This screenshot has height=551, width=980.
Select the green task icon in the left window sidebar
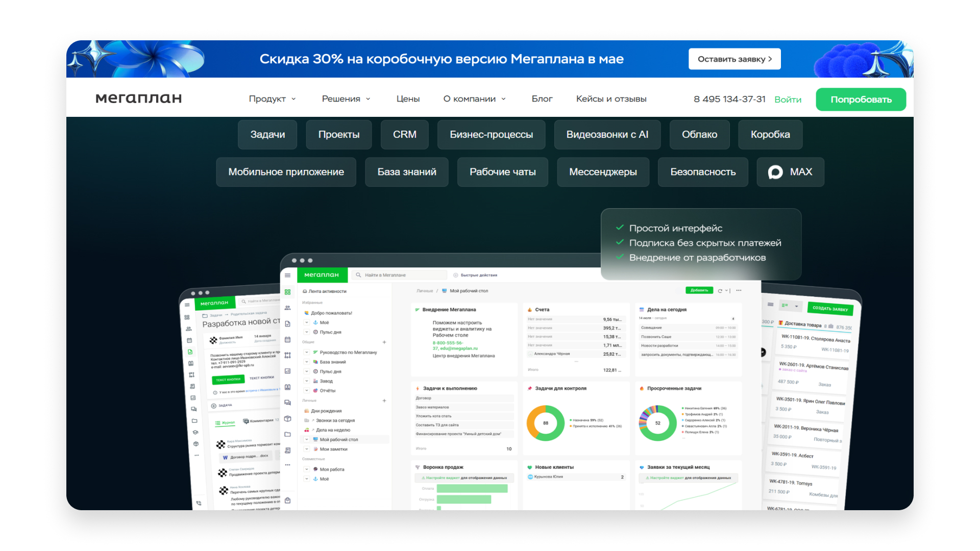tap(190, 352)
